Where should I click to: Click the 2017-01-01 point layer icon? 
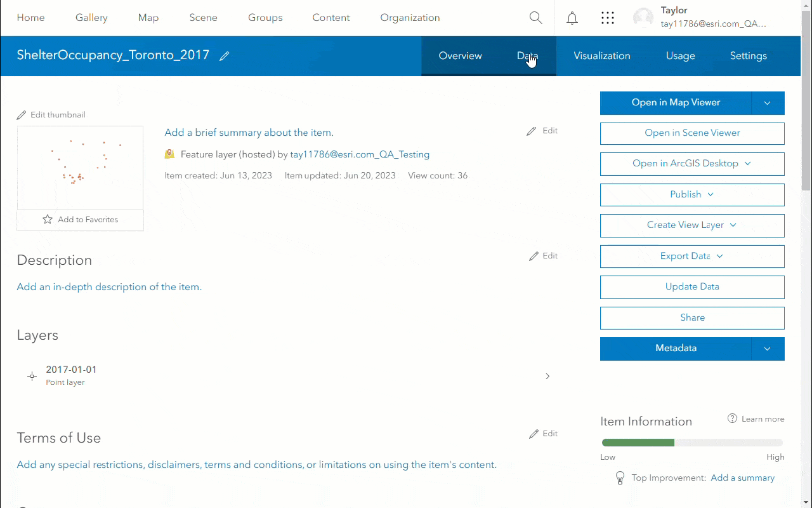click(x=32, y=376)
